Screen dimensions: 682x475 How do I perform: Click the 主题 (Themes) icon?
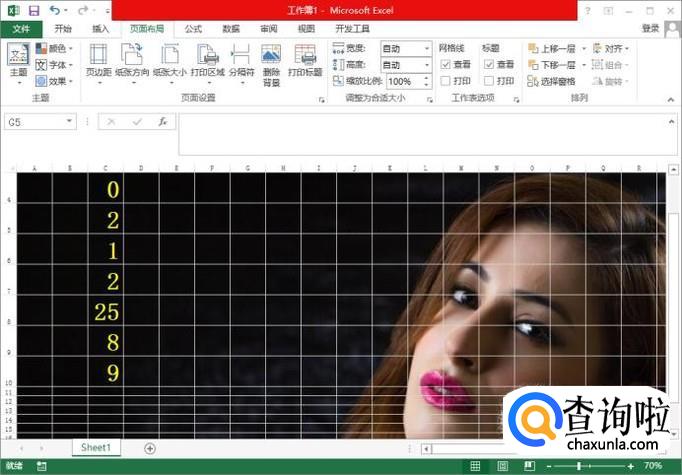(18, 61)
